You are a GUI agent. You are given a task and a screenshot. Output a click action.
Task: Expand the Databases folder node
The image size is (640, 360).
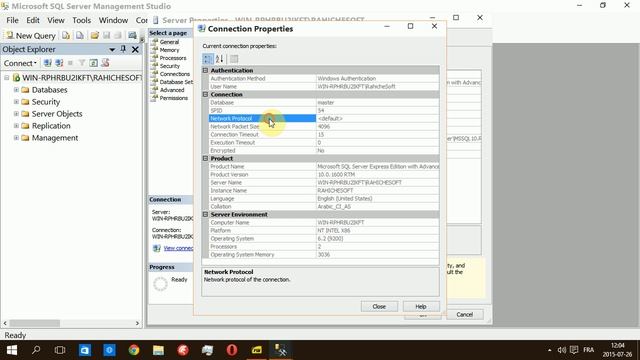[16, 90]
